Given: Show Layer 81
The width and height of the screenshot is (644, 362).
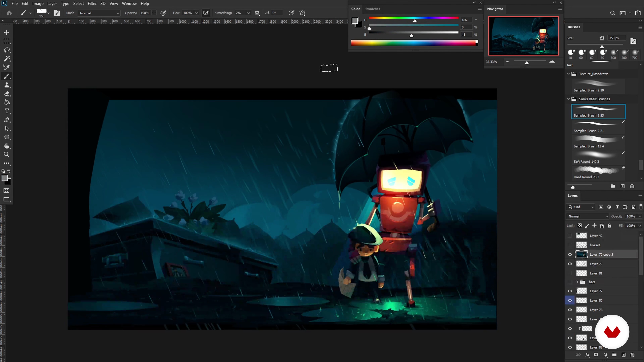Looking at the screenshot, I should pyautogui.click(x=570, y=273).
